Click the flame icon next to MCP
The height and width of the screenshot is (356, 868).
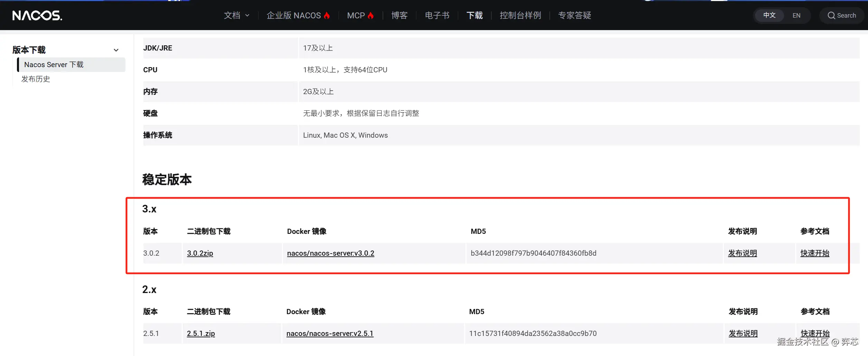371,16
